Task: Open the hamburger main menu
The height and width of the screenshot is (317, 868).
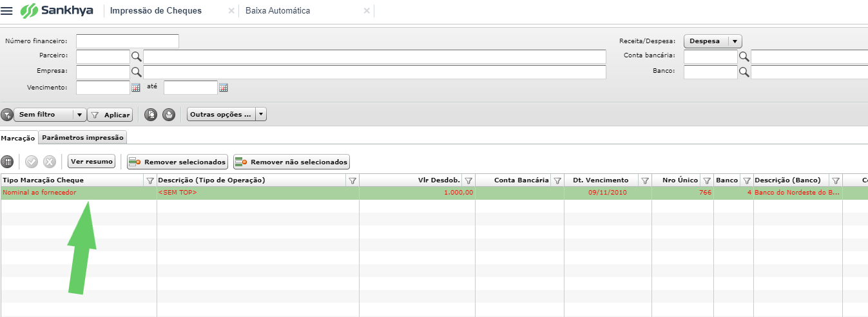Action: coord(7,11)
